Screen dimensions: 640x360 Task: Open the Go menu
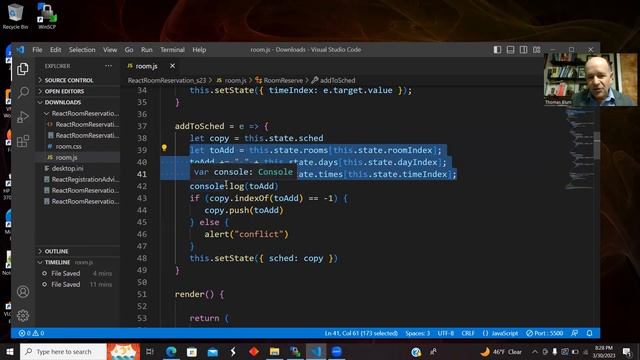click(x=129, y=49)
